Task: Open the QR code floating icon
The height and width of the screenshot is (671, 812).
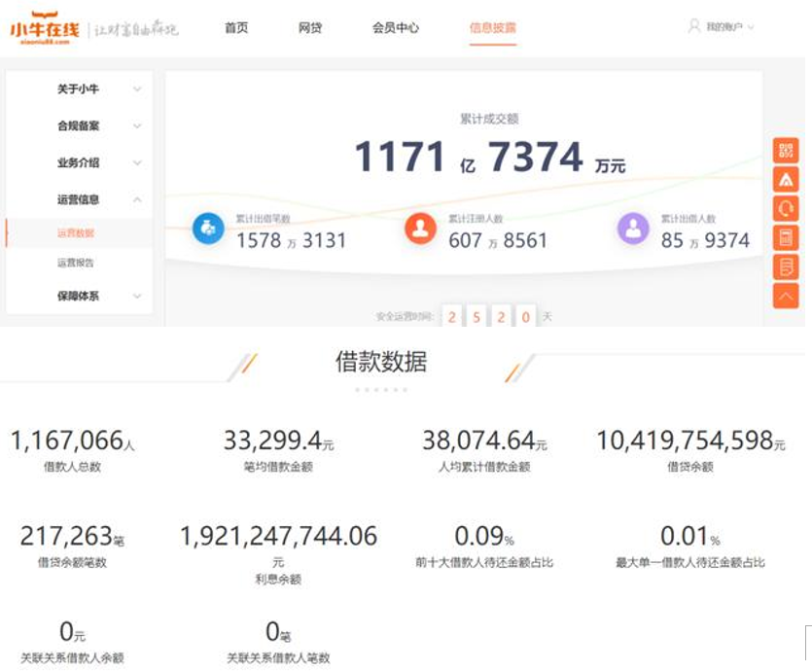Action: pos(786,151)
